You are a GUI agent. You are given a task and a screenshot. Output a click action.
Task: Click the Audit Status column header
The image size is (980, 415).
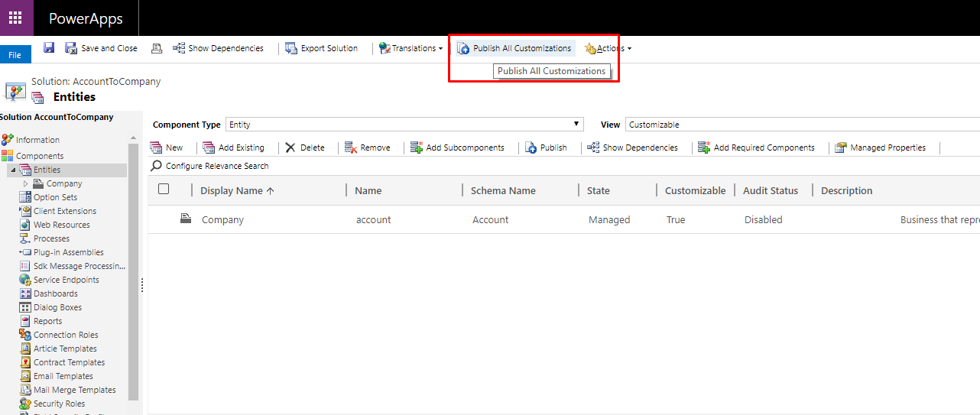pos(771,190)
